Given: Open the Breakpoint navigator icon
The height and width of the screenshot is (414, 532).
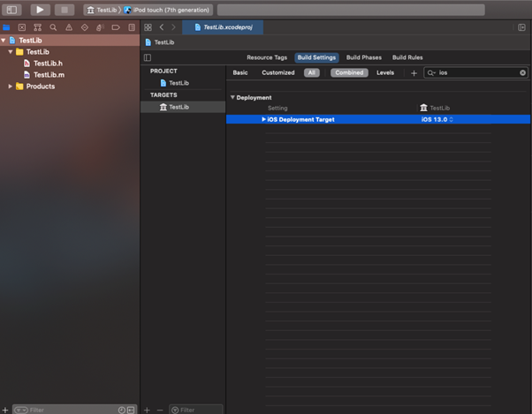Looking at the screenshot, I should [x=116, y=27].
